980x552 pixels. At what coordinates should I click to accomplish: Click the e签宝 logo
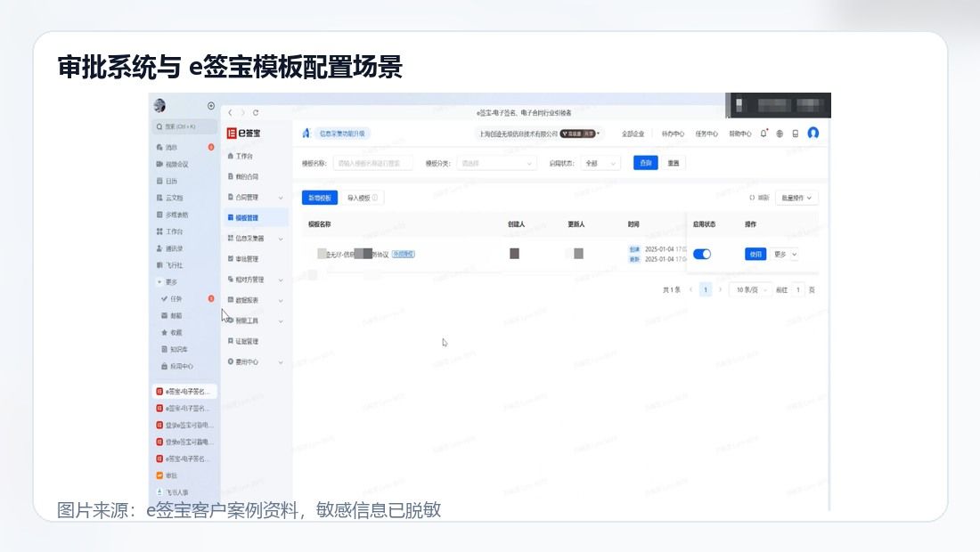tap(244, 133)
